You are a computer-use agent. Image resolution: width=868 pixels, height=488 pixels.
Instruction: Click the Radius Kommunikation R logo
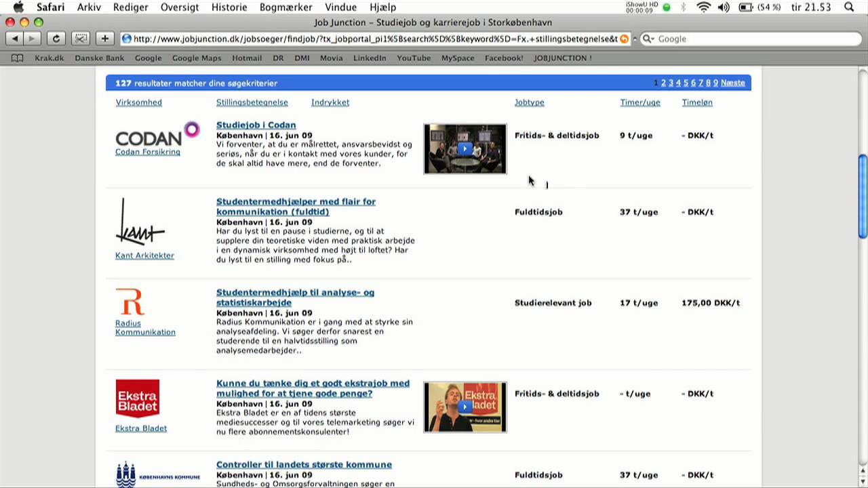[x=130, y=302]
